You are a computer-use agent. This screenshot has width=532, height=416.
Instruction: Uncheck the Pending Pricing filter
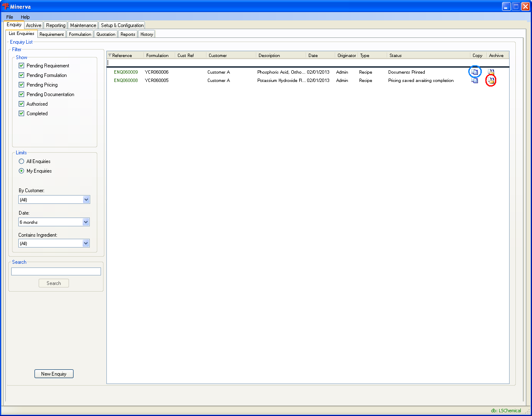point(22,85)
